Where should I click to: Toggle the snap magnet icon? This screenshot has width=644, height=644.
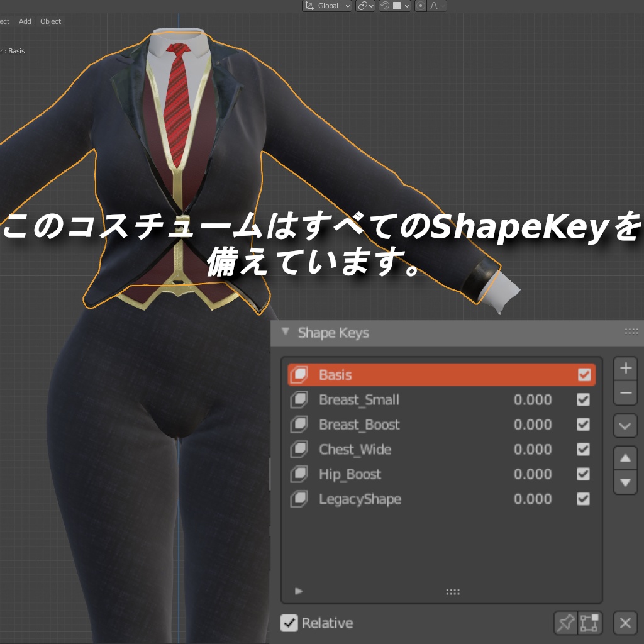[384, 6]
